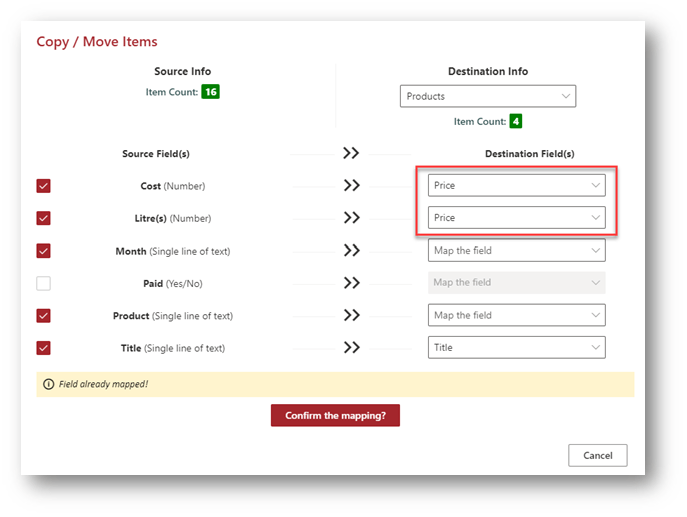The image size is (687, 517).
Task: Click the double arrow beside Month field
Action: pos(351,251)
